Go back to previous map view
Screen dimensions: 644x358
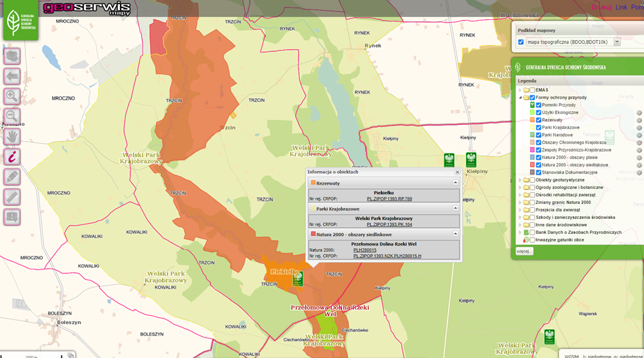(x=12, y=76)
